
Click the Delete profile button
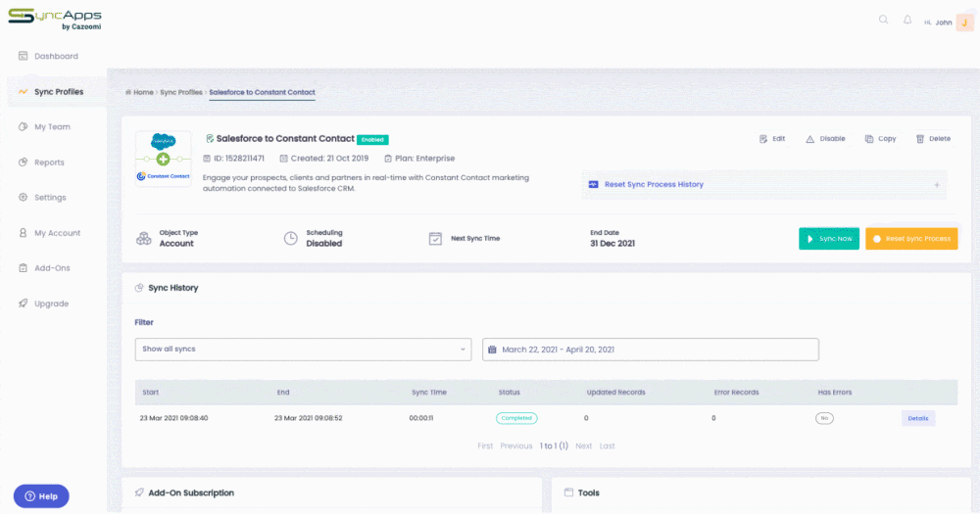pyautogui.click(x=933, y=139)
